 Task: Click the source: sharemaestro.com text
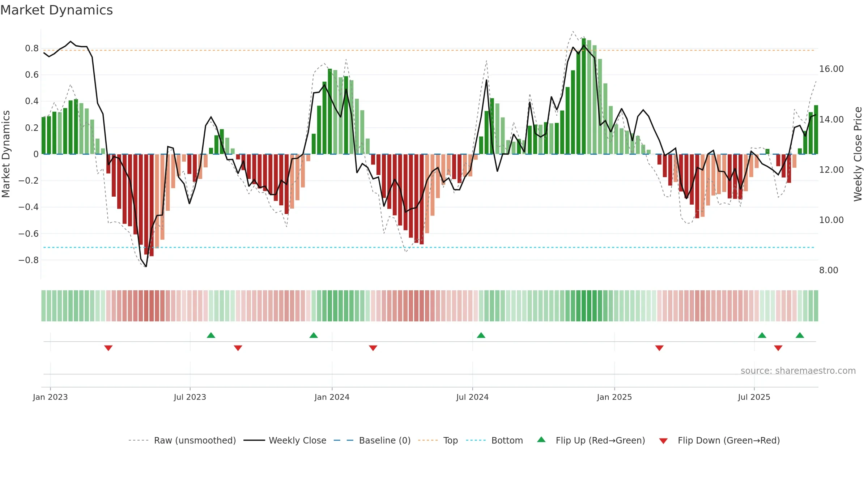798,371
